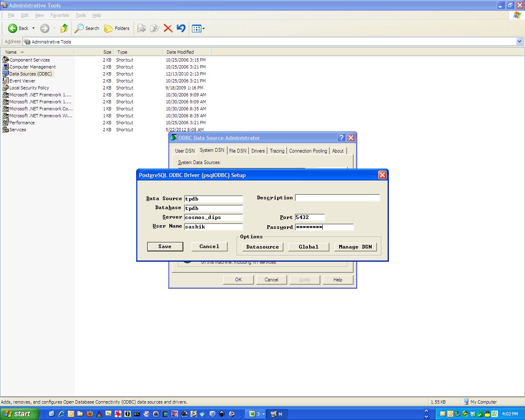Open the Back button history dropdown arrow

point(34,28)
